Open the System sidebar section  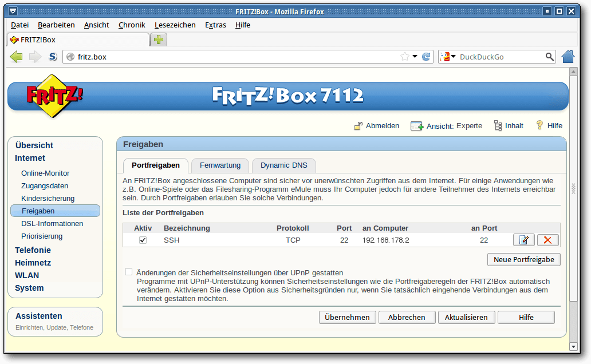[29, 288]
